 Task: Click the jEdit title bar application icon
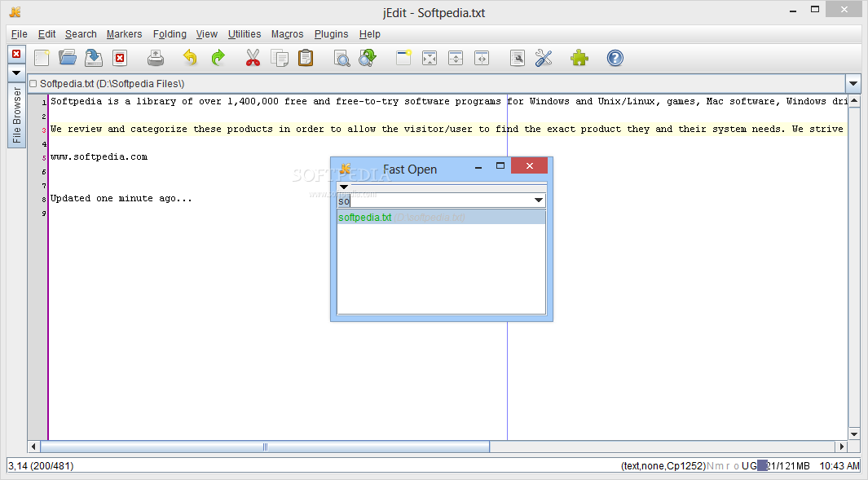pyautogui.click(x=15, y=11)
